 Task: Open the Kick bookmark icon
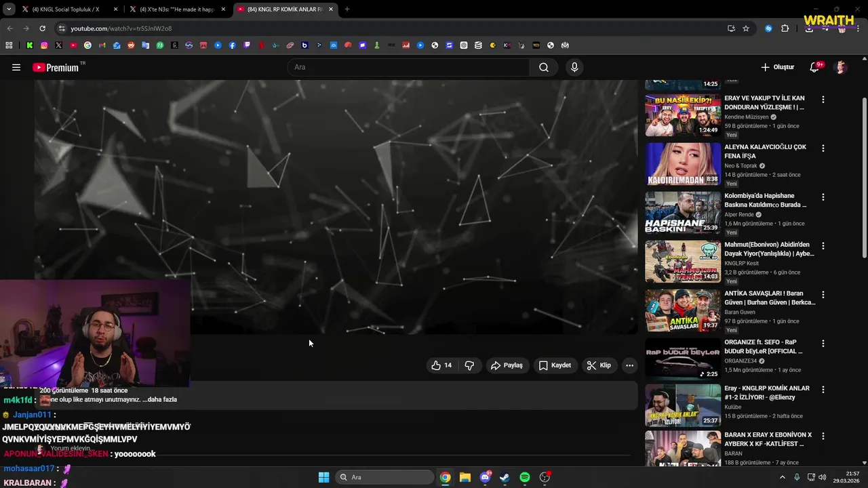[x=30, y=45]
